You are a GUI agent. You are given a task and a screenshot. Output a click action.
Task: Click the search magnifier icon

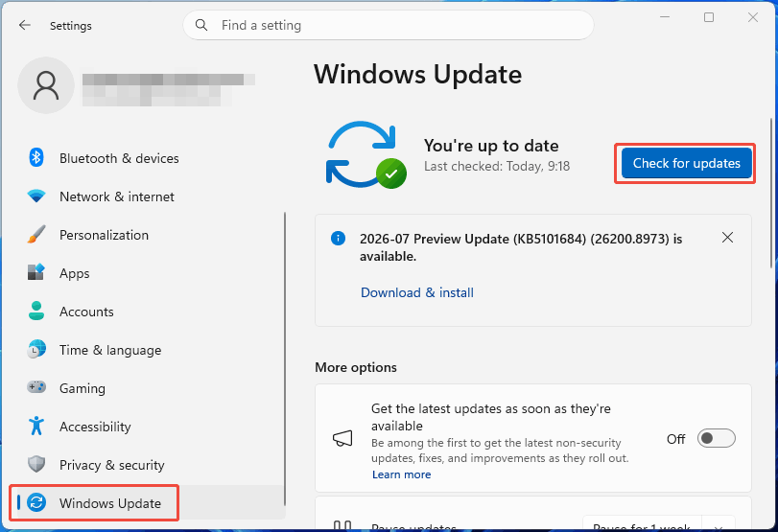[x=200, y=25]
